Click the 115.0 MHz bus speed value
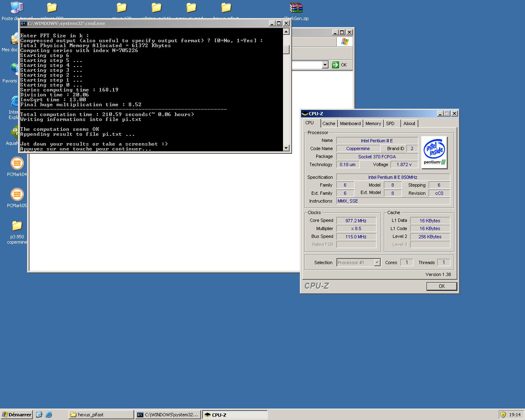 356,237
